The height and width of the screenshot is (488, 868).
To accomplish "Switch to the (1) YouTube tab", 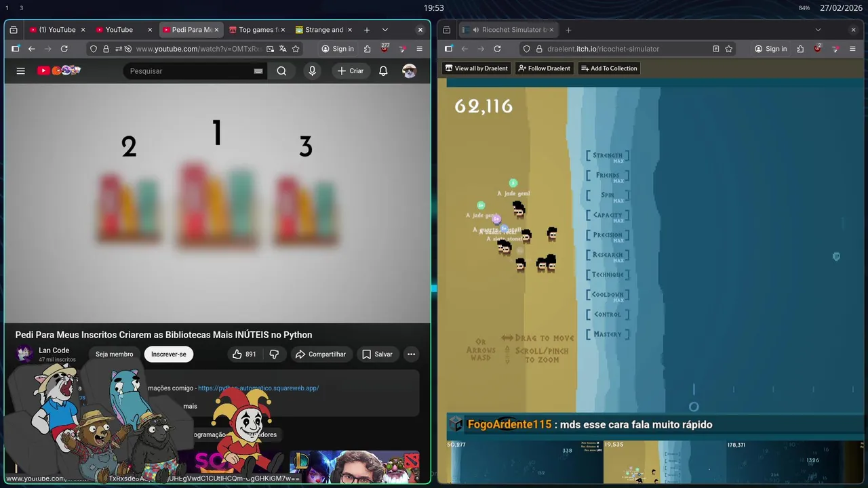I will coord(57,30).
